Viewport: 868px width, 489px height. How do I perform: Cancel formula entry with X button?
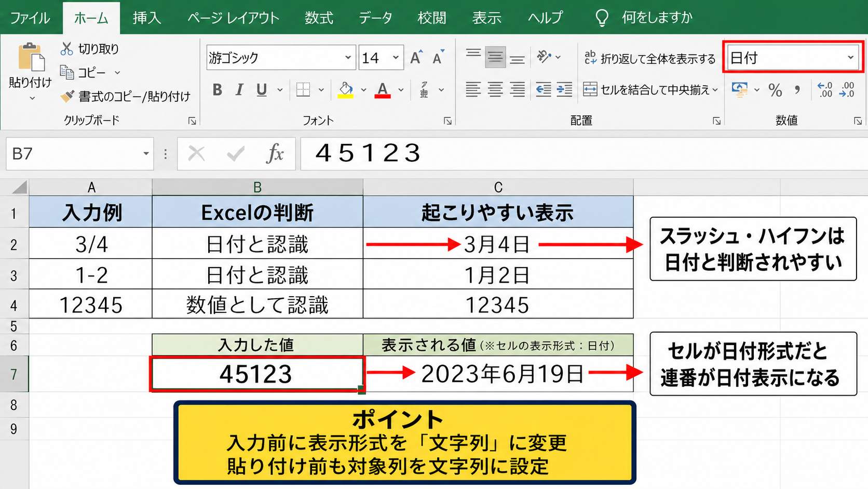click(197, 154)
